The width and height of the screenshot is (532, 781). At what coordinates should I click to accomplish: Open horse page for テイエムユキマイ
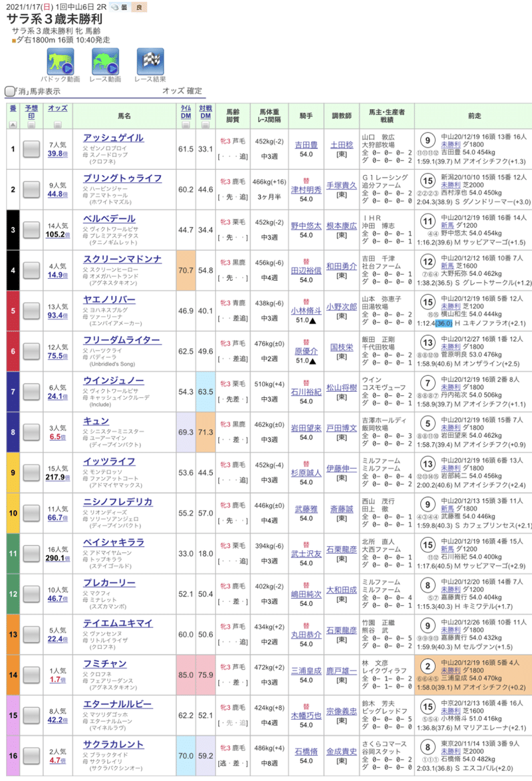[118, 623]
